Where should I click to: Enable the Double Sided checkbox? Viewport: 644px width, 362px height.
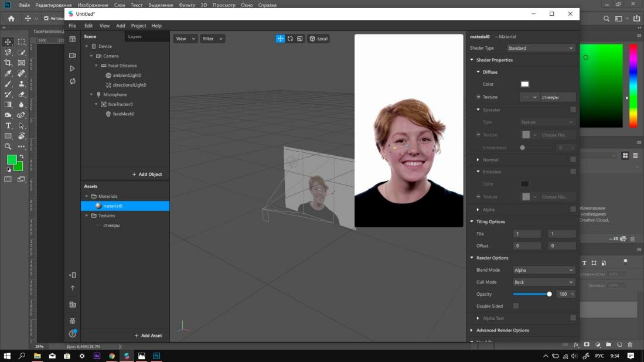[516, 306]
